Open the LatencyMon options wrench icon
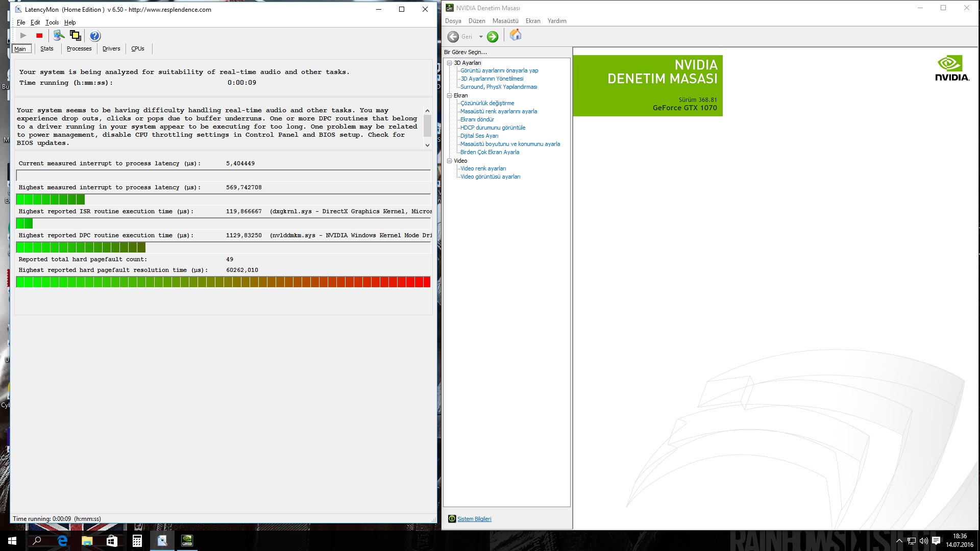Viewport: 980px width, 551px height. pos(59,36)
